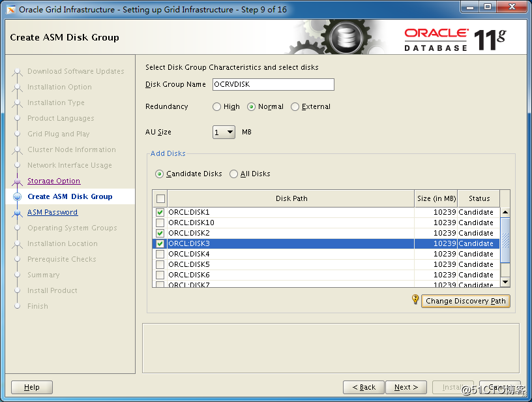The image size is (532, 402).
Task: Select the ORCL:DISK1 disk path cell
Action: tap(291, 213)
